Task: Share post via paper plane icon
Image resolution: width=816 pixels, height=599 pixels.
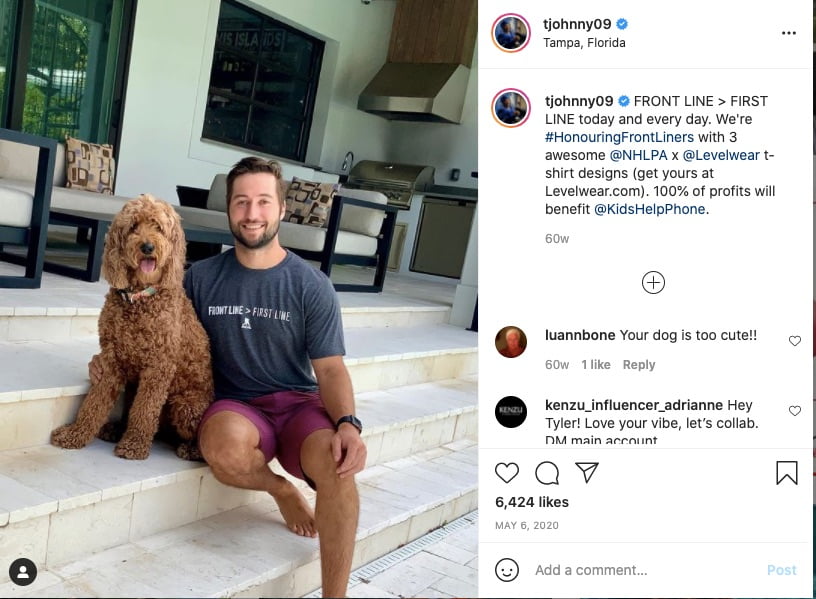Action: pos(587,473)
